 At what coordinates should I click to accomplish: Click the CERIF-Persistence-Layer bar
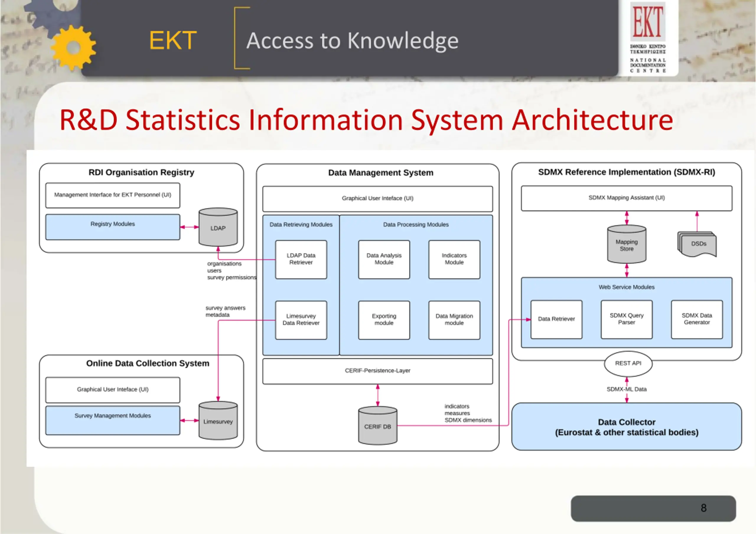point(378,371)
